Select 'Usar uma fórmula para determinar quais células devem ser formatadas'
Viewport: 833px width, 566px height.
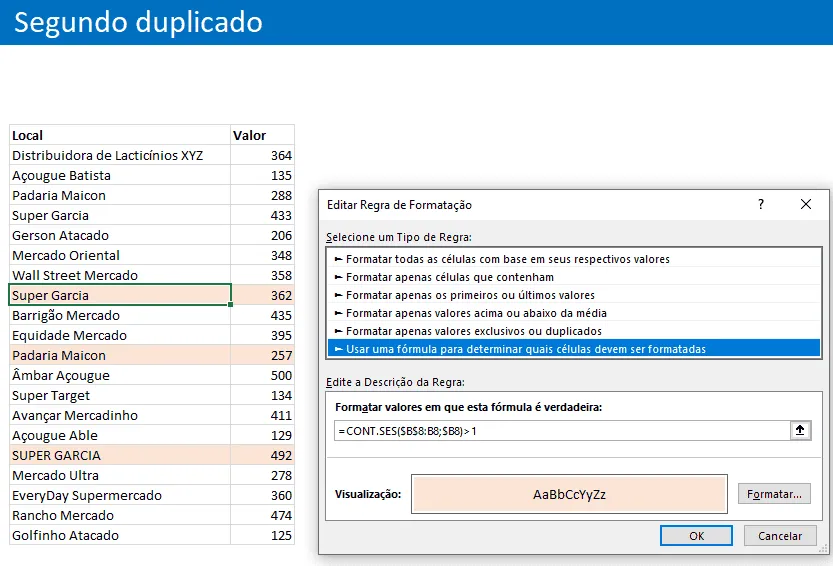[574, 349]
